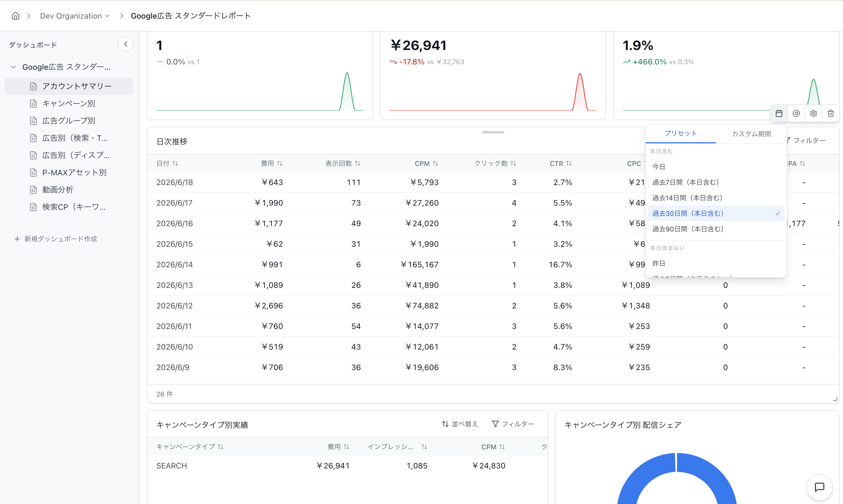The height and width of the screenshot is (504, 843).
Task: Select 過去7日間（本日含む） preset
Action: tap(716, 182)
